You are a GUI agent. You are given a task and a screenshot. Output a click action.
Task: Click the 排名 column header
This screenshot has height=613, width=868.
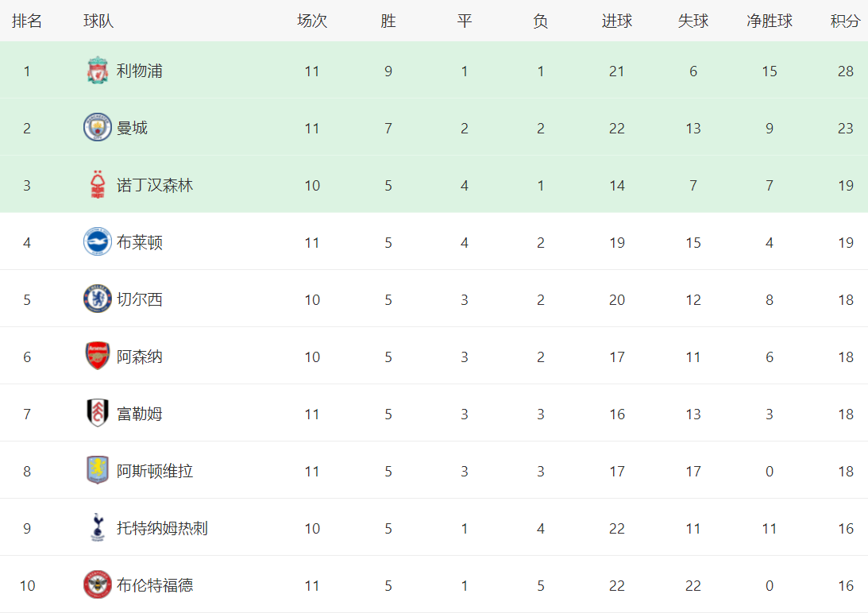[x=26, y=21]
